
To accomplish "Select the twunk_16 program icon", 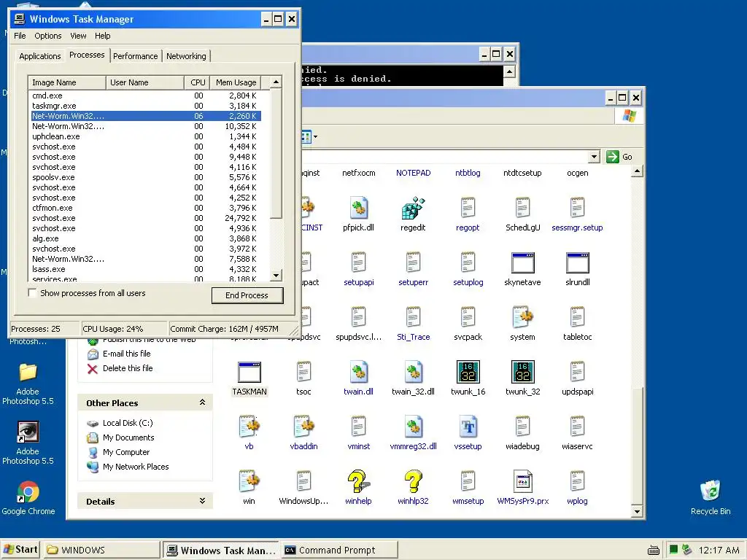I will pyautogui.click(x=468, y=373).
